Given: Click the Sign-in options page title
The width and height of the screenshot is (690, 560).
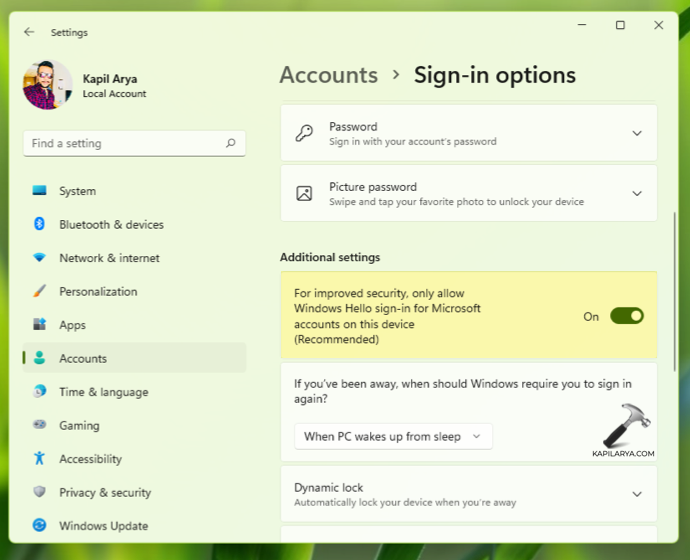Looking at the screenshot, I should click(x=495, y=75).
